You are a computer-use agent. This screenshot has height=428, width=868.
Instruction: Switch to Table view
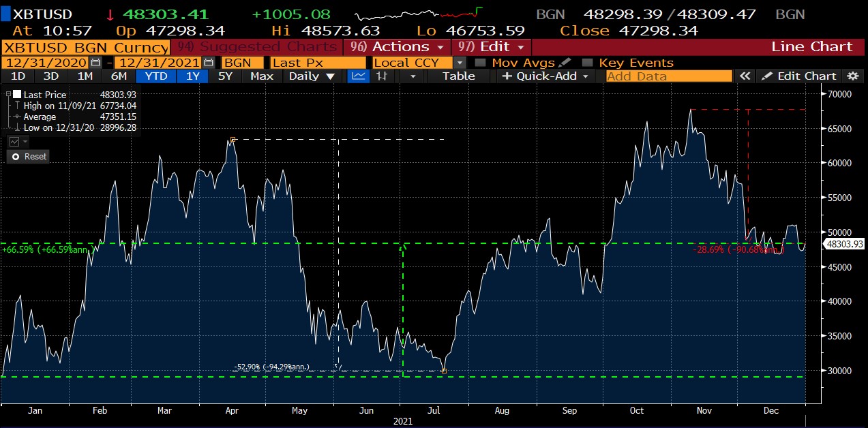(x=458, y=76)
